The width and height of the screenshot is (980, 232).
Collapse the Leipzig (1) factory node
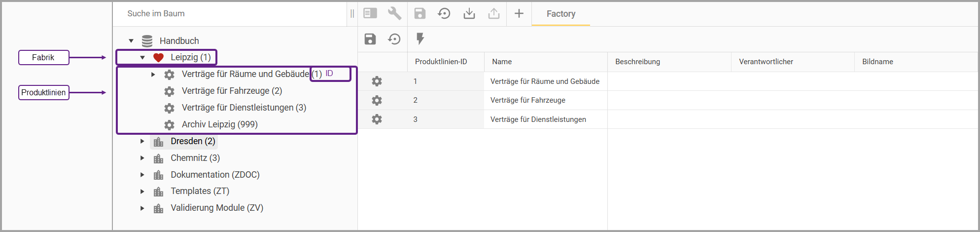[x=142, y=58]
